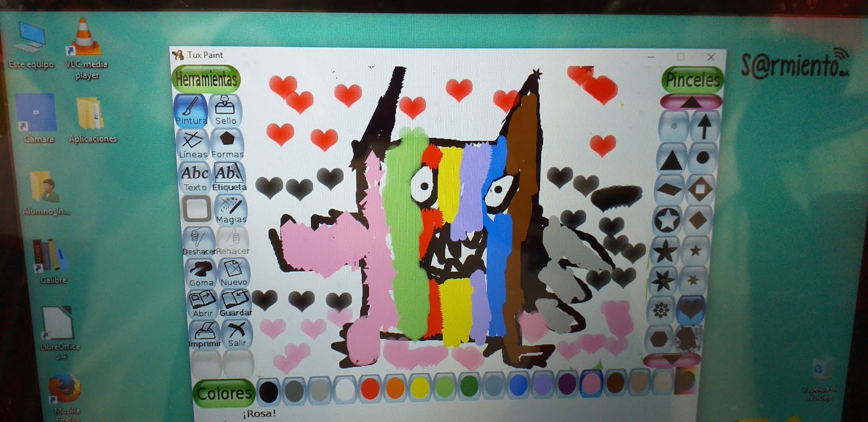Pick the bright blue color swatch
The height and width of the screenshot is (422, 868).
[518, 386]
